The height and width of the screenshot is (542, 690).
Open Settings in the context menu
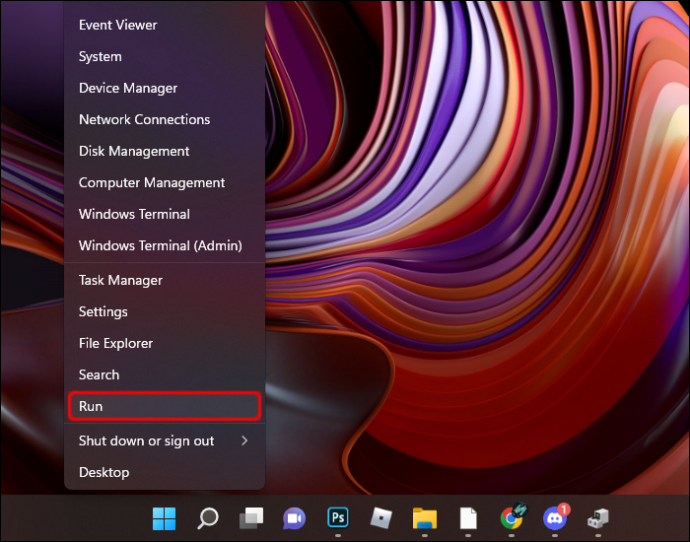click(x=165, y=311)
